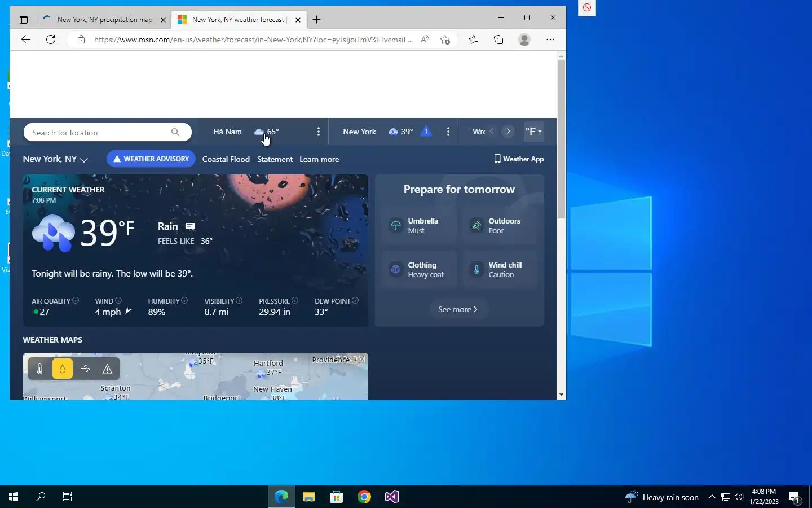The image size is (812, 508).
Task: Close the precipitation map tab
Action: click(x=163, y=20)
